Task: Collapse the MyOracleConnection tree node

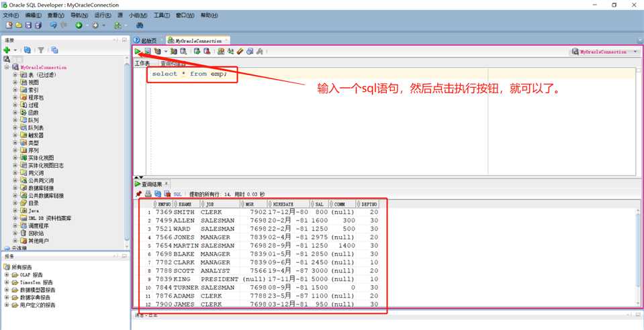Action: (7, 67)
